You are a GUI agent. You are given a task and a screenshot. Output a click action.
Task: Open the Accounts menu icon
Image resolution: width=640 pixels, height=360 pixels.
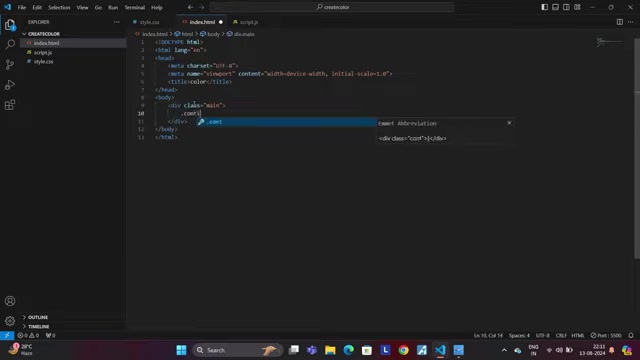point(10,301)
